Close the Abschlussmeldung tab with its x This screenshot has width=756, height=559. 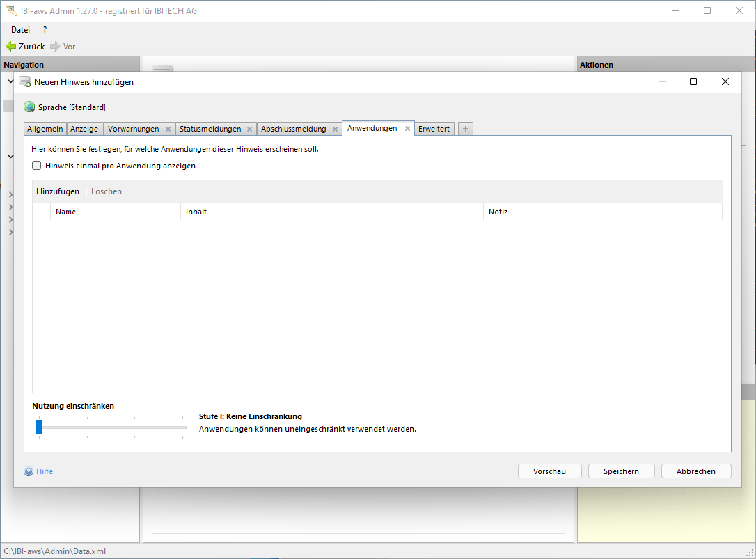(335, 129)
